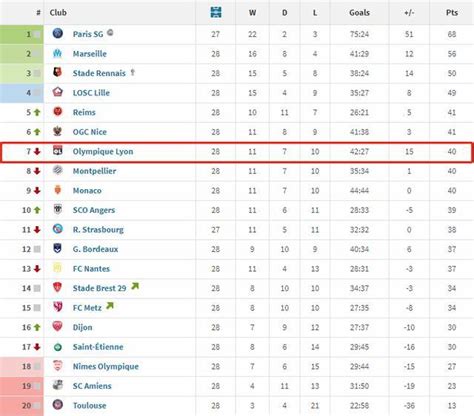Viewport: 474px width, 416px height.
Task: Click the green up arrow next to rank 5
Action: click(37, 112)
